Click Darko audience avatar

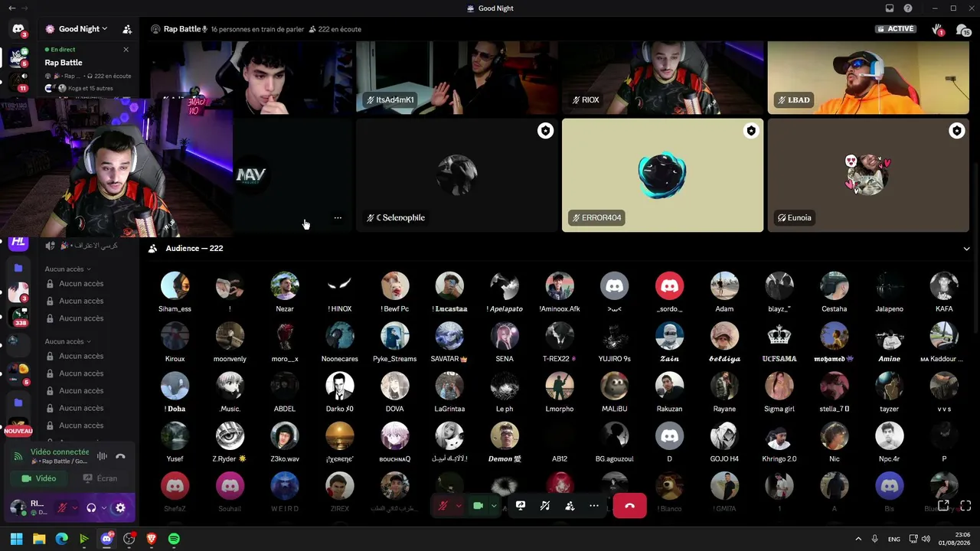pos(339,386)
